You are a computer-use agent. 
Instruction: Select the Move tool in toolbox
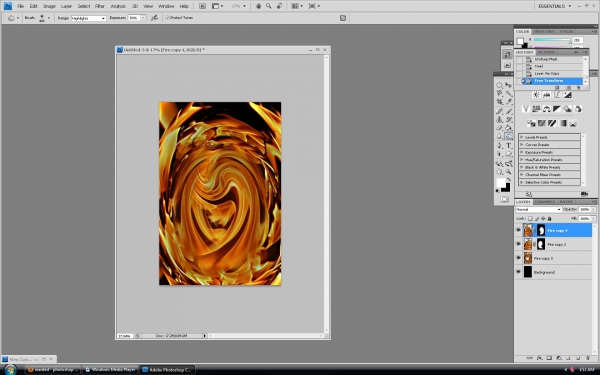click(509, 85)
